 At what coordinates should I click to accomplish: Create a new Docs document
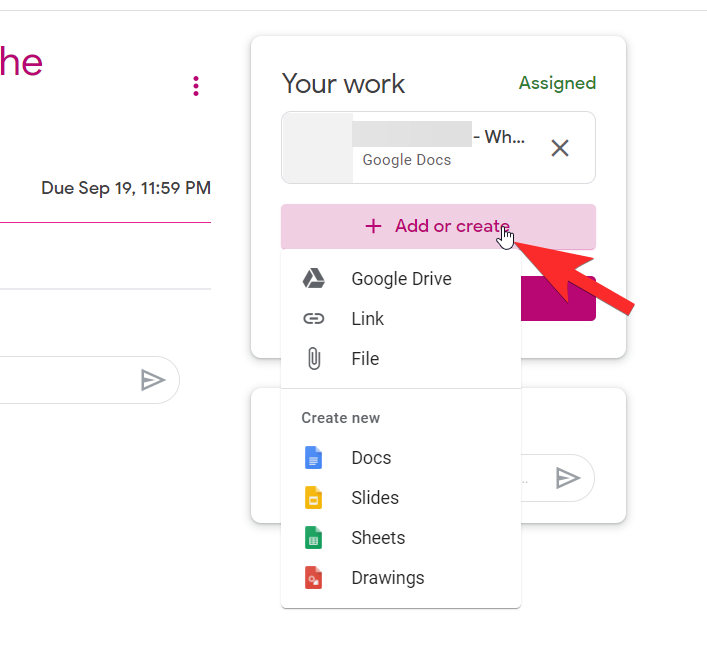tap(371, 458)
